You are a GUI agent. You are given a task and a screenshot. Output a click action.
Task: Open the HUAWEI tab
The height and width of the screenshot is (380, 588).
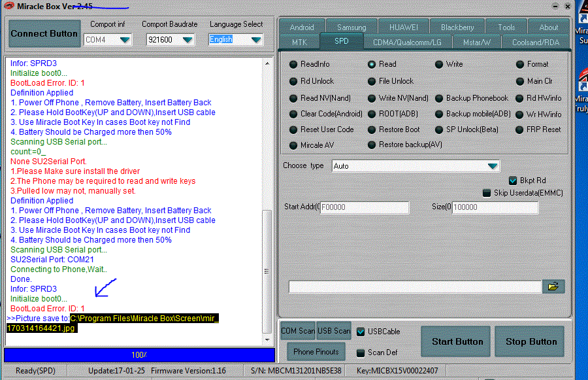click(x=404, y=27)
